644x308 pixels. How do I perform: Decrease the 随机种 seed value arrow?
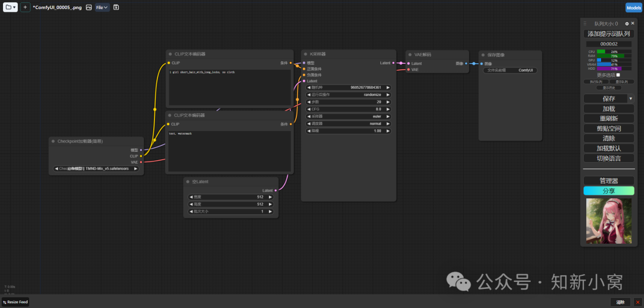308,88
